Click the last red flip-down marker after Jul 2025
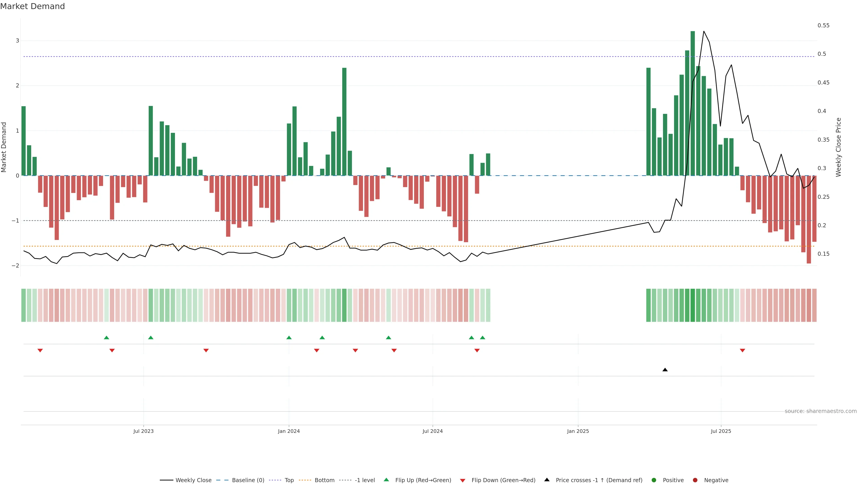This screenshot has width=868, height=488. (742, 351)
